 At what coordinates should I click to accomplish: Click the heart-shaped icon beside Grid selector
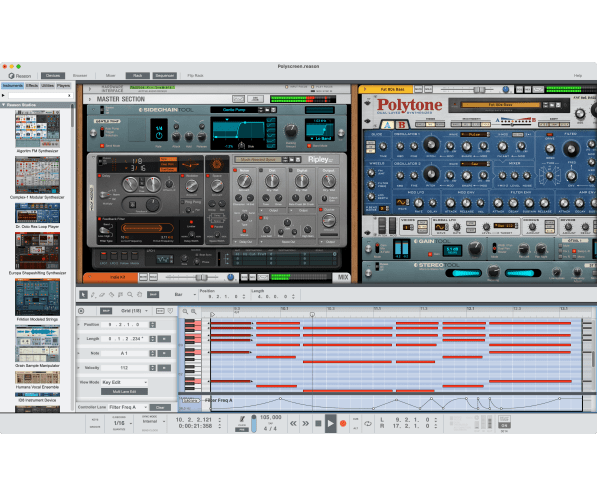(170, 311)
